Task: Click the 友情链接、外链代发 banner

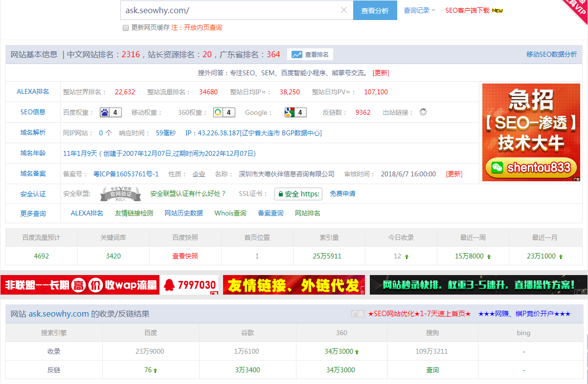Action: [294, 285]
